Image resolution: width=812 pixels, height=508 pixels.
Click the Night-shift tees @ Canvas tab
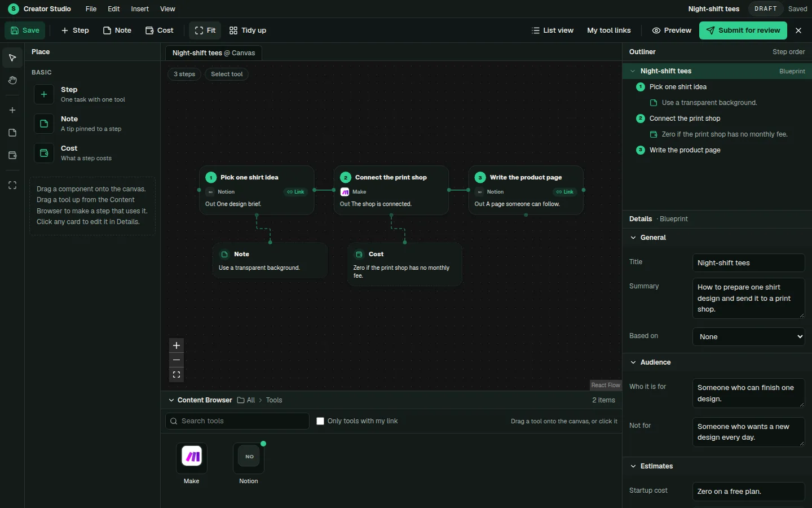point(214,53)
